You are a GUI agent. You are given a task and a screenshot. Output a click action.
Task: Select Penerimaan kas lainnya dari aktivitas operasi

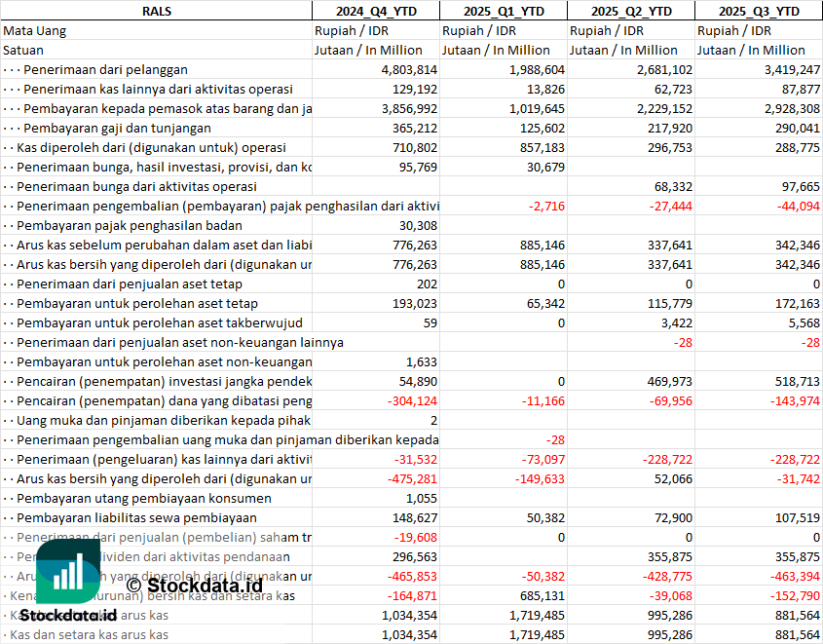click(x=157, y=89)
